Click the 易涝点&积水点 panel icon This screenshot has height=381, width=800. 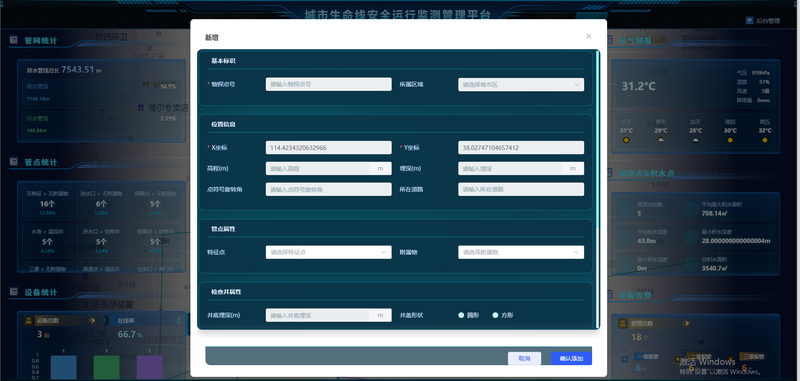click(609, 173)
